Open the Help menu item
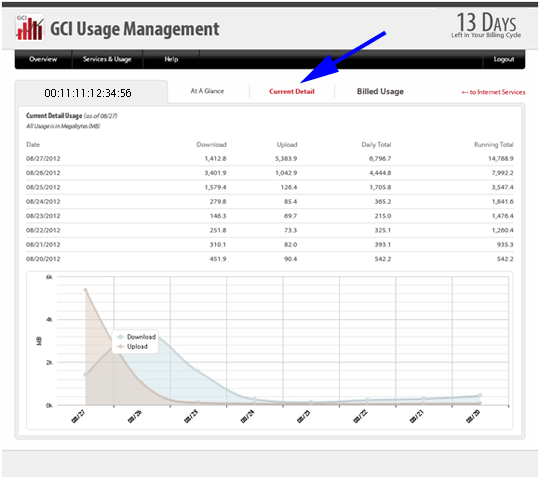Image resolution: width=540 pixels, height=479 pixels. click(x=171, y=59)
